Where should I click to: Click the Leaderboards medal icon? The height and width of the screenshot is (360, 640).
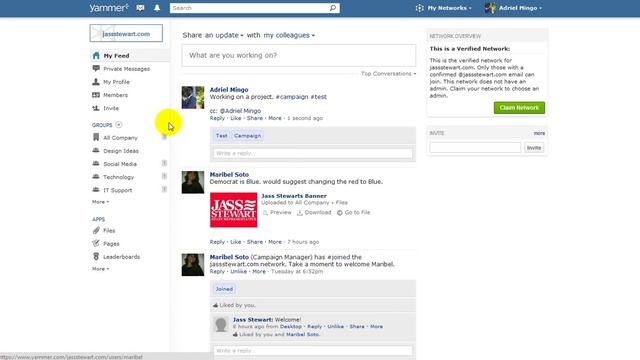[x=96, y=256]
